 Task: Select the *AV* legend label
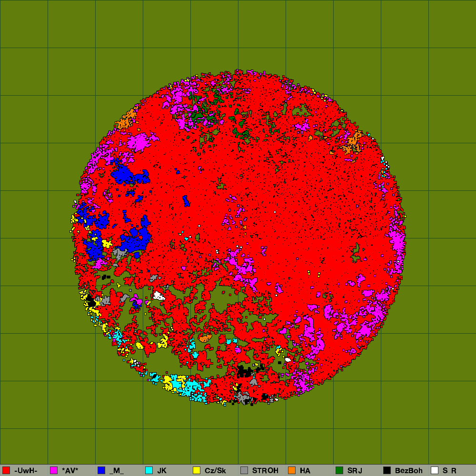(70, 471)
